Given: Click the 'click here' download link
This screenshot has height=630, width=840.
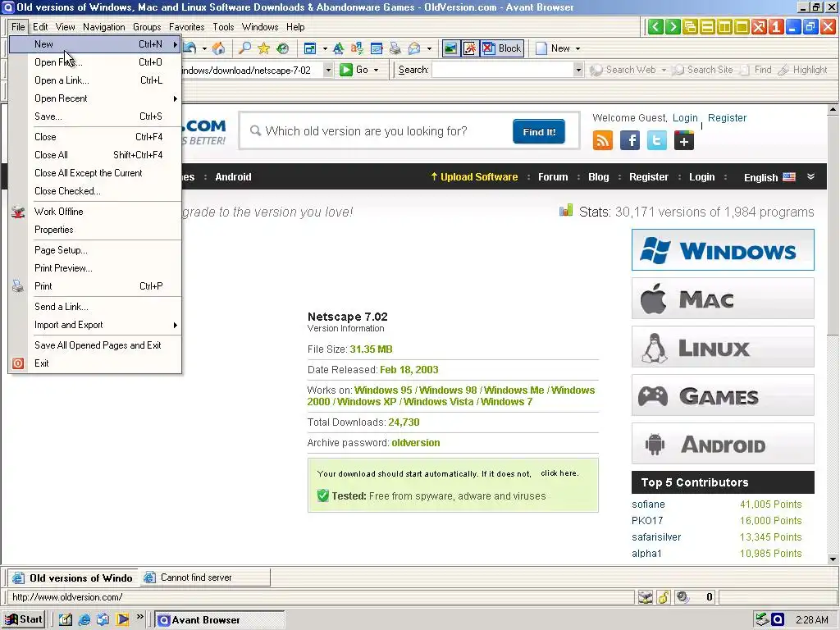Looking at the screenshot, I should coord(559,473).
